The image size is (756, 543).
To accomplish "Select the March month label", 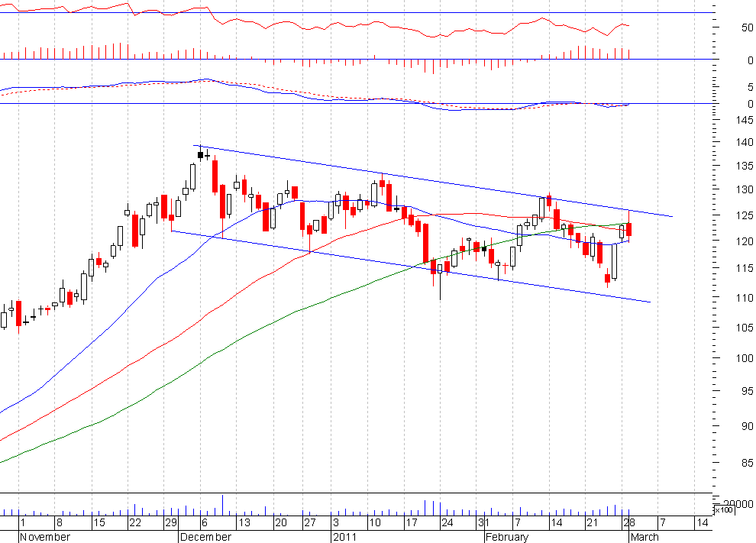I will coord(645,537).
